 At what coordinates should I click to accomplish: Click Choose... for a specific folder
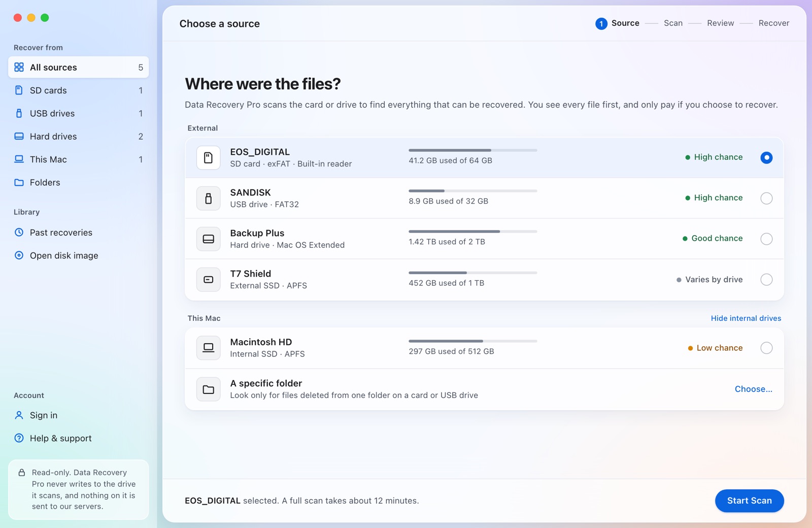tap(753, 389)
